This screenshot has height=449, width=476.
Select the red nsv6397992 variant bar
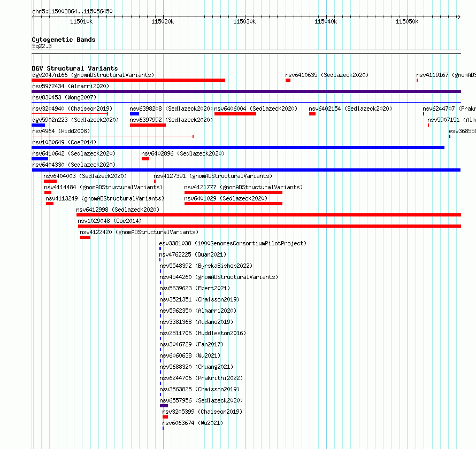coord(148,125)
